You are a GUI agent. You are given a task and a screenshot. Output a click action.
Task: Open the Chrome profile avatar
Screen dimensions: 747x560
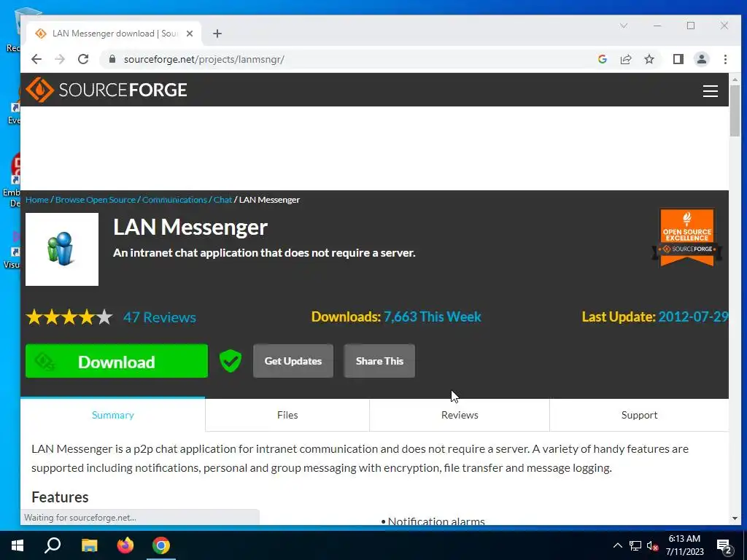701,59
